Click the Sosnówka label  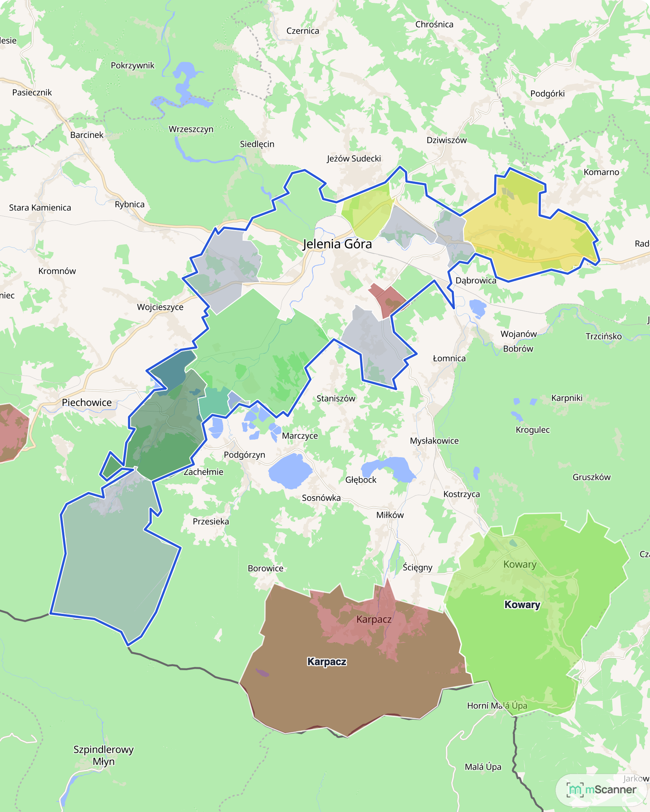pyautogui.click(x=321, y=498)
